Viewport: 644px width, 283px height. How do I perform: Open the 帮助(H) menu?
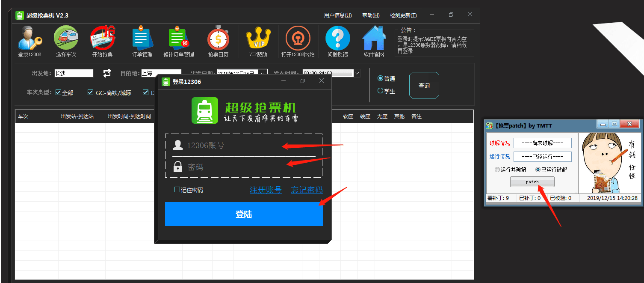[370, 15]
